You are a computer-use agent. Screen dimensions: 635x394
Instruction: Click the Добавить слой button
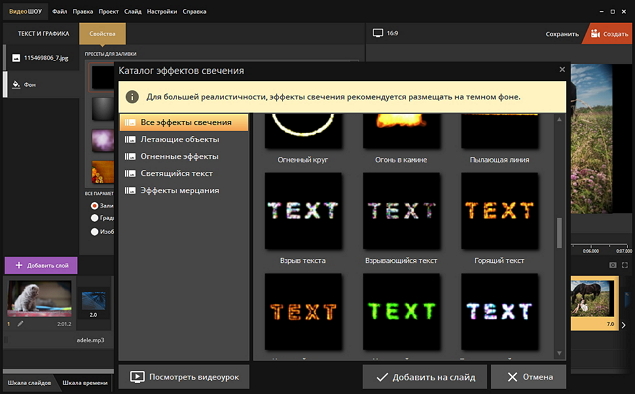coord(41,266)
